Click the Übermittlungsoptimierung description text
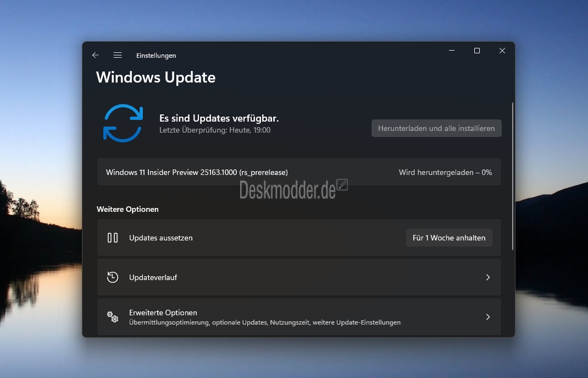Image resolution: width=588 pixels, height=378 pixels. [x=265, y=322]
